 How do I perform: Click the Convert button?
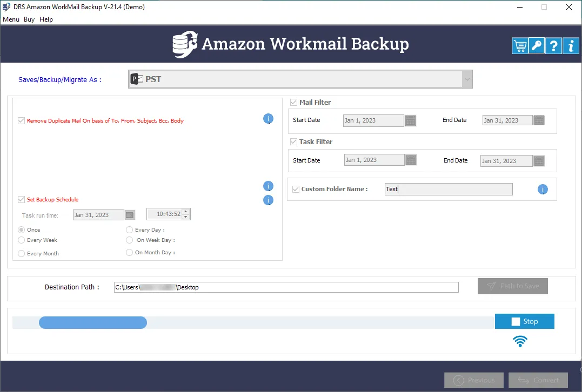point(538,380)
